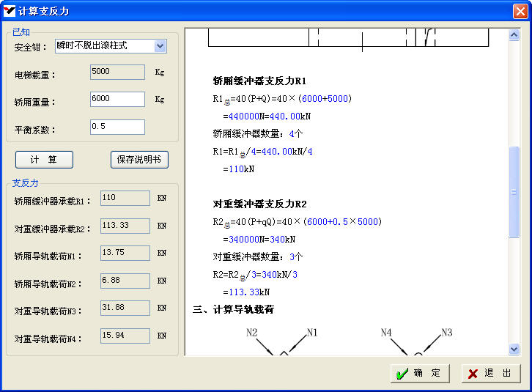The width and height of the screenshot is (532, 392).
Task: Close the 计算支反力 window
Action: point(520,10)
